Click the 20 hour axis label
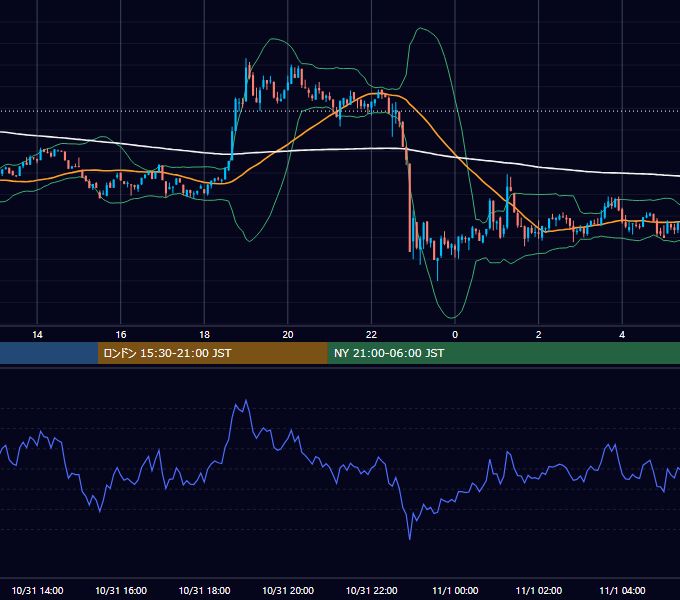The width and height of the screenshot is (680, 600). 288,335
